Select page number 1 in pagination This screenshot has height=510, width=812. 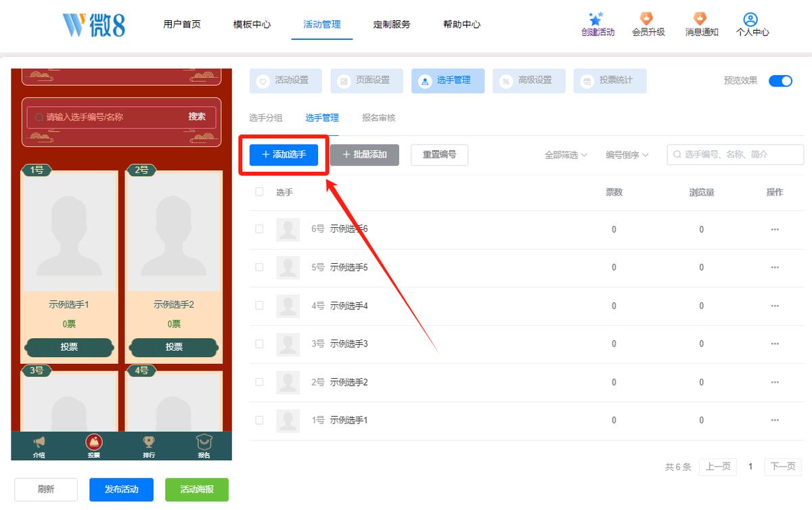(x=750, y=467)
